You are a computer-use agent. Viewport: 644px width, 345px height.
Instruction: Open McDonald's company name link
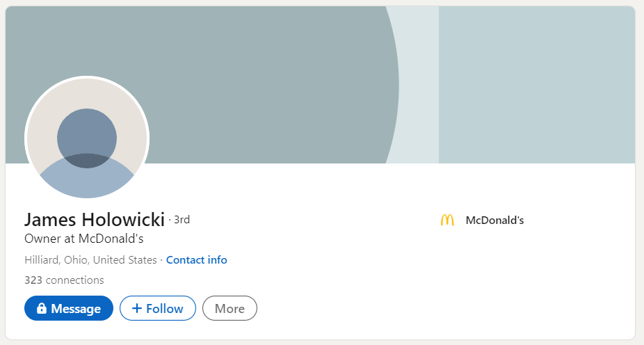(494, 220)
